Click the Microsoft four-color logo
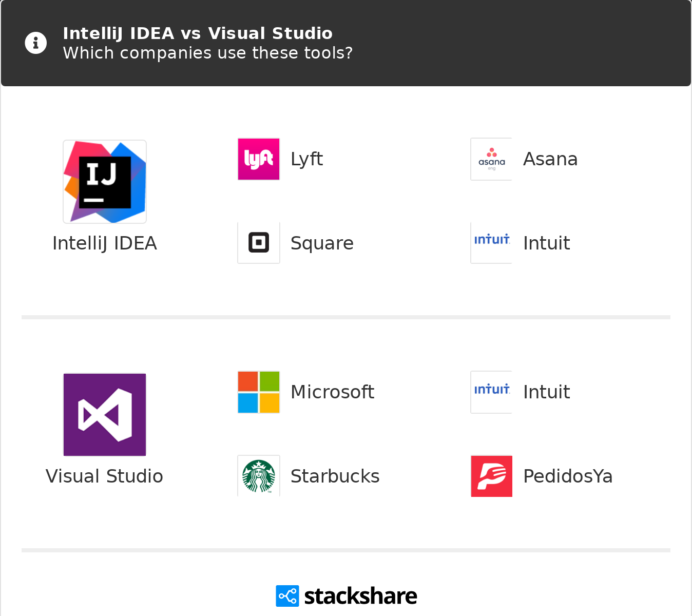The image size is (692, 616). [259, 392]
